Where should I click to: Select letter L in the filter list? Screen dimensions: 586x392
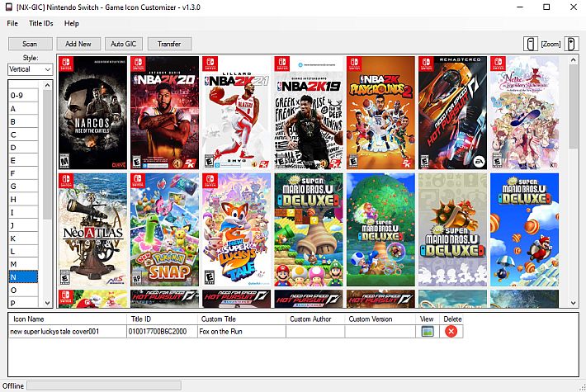click(23, 251)
